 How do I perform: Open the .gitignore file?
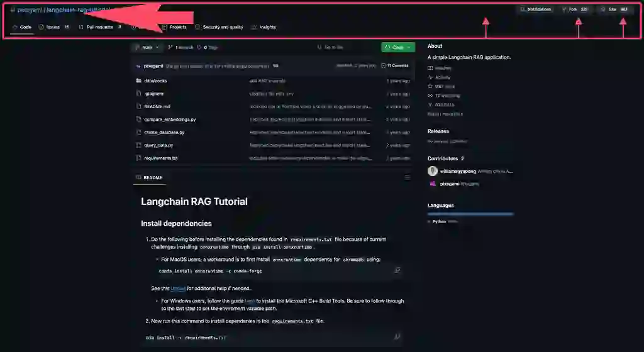153,94
